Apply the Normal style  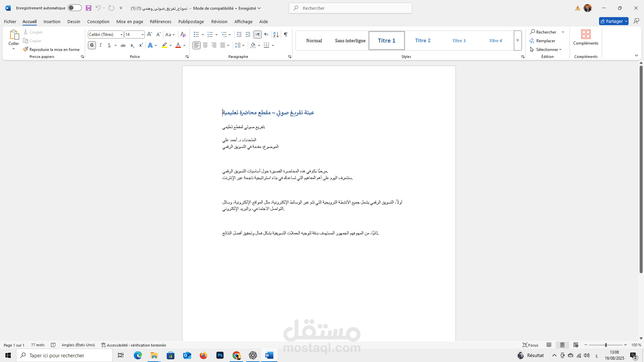[x=314, y=41]
